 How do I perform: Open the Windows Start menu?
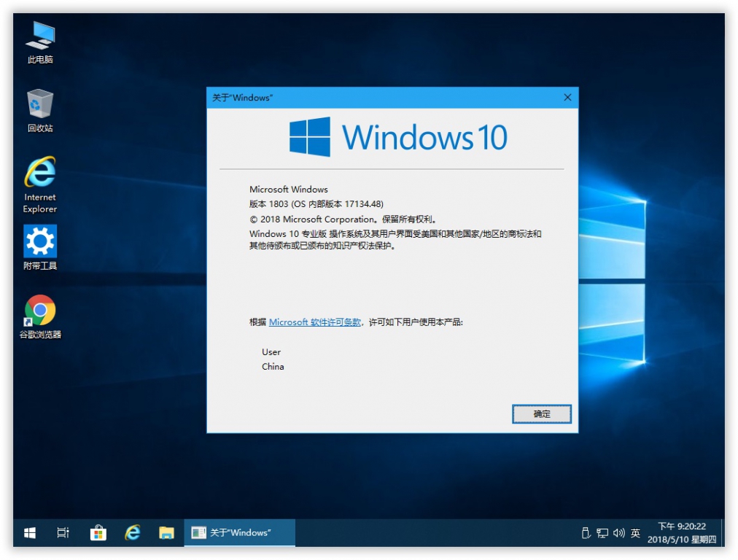point(30,533)
